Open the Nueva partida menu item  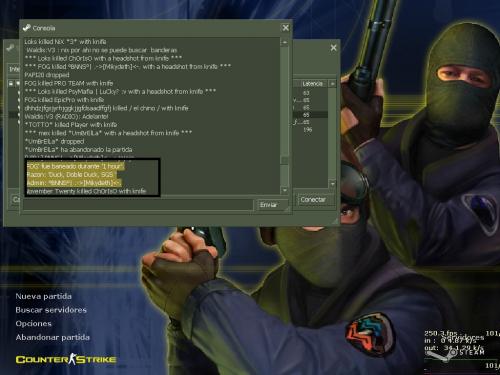pyautogui.click(x=44, y=296)
